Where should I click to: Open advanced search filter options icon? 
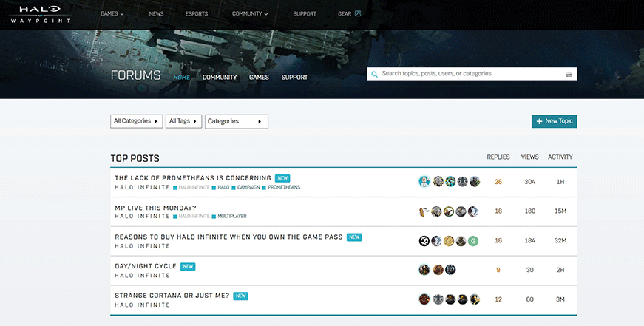coord(569,75)
